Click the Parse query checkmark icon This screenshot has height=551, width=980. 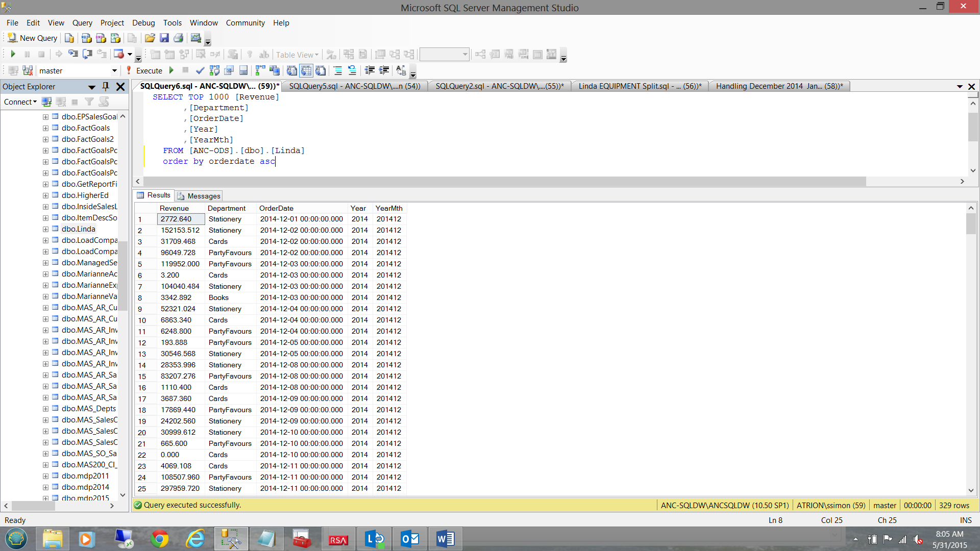click(200, 70)
